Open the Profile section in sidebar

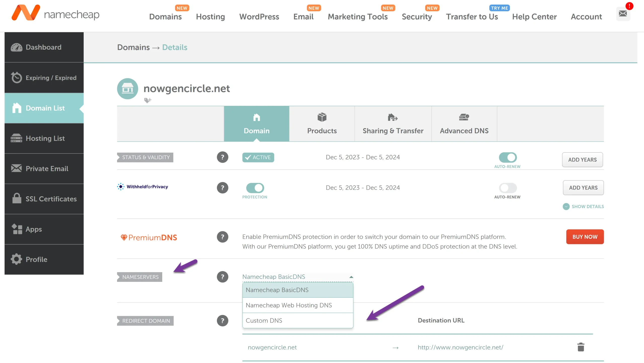[x=16, y=259]
